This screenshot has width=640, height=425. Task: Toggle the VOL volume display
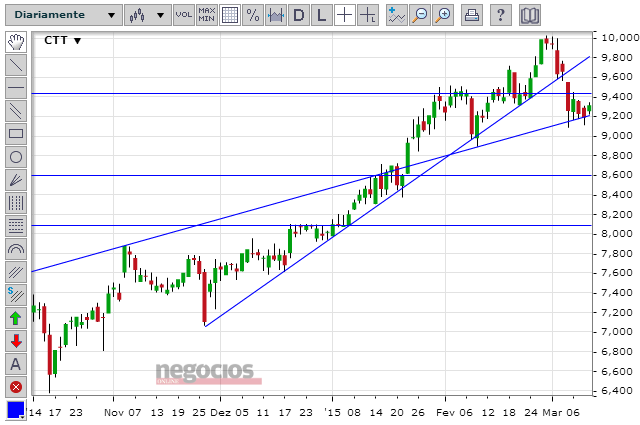point(184,15)
